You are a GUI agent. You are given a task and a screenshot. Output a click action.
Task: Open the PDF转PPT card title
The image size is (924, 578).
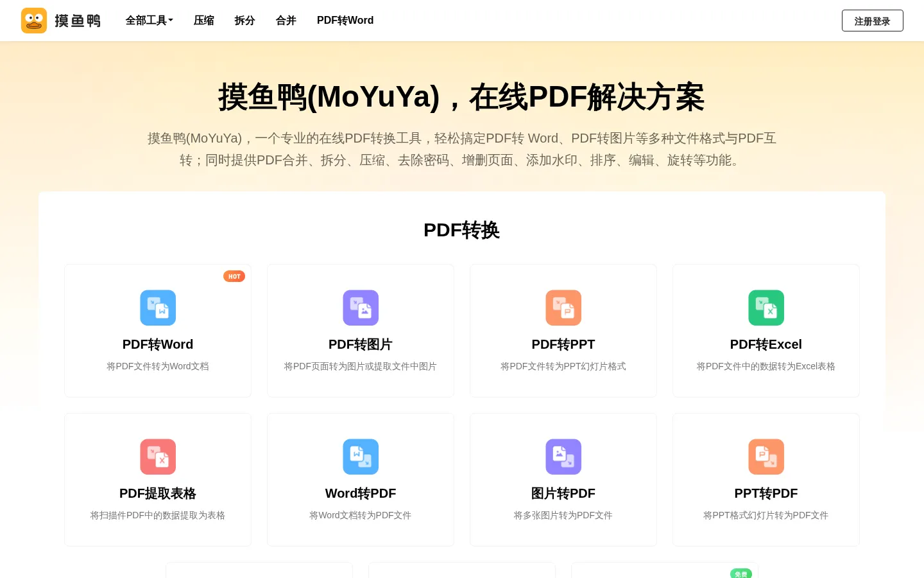coord(563,344)
